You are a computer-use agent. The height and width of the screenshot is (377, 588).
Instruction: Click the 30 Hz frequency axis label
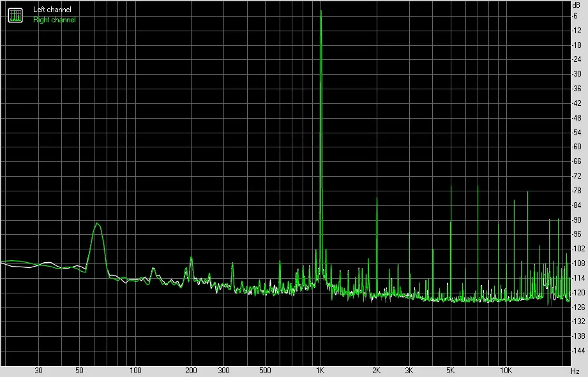(38, 371)
